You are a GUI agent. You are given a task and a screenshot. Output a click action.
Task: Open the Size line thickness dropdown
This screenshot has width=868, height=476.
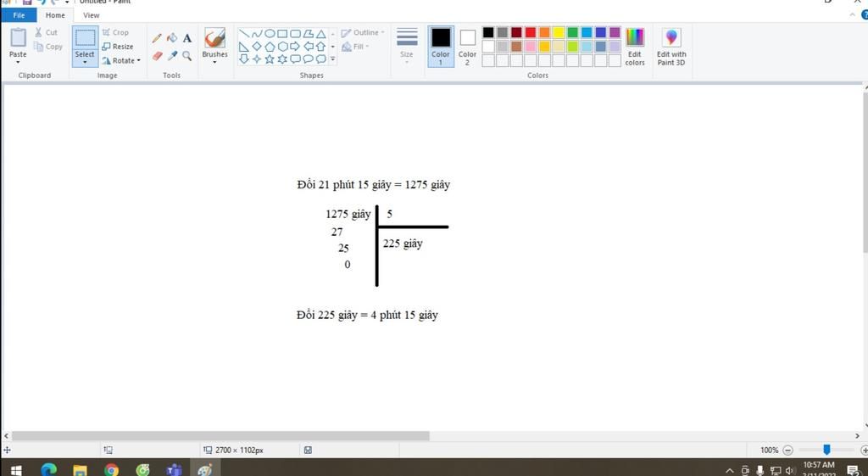tap(406, 46)
